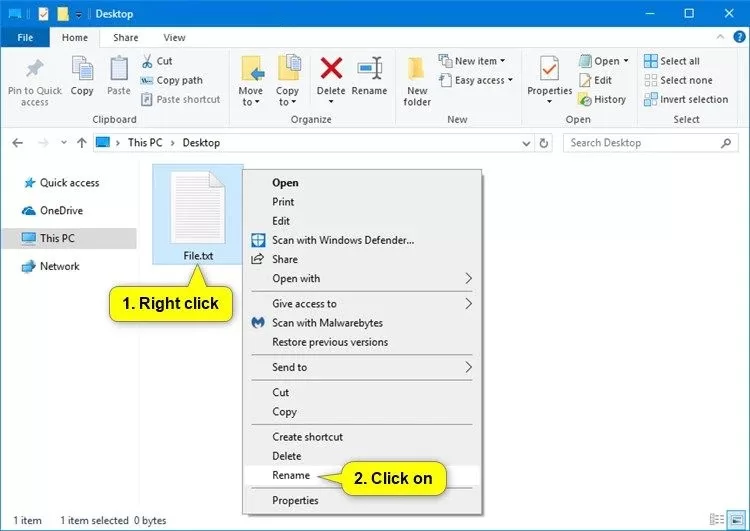750x531 pixels.
Task: Expand the address bar history dropdown
Action: pyautogui.click(x=526, y=143)
